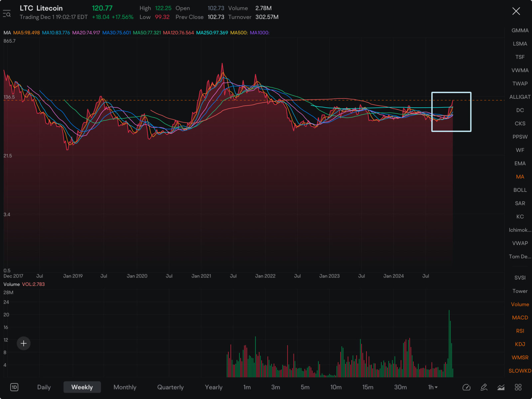Click the MA250:97.369 legend label

(212, 33)
